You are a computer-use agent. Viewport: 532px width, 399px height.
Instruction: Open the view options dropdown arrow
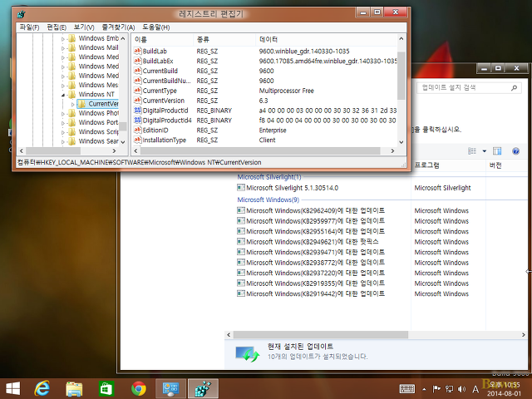pyautogui.click(x=484, y=151)
